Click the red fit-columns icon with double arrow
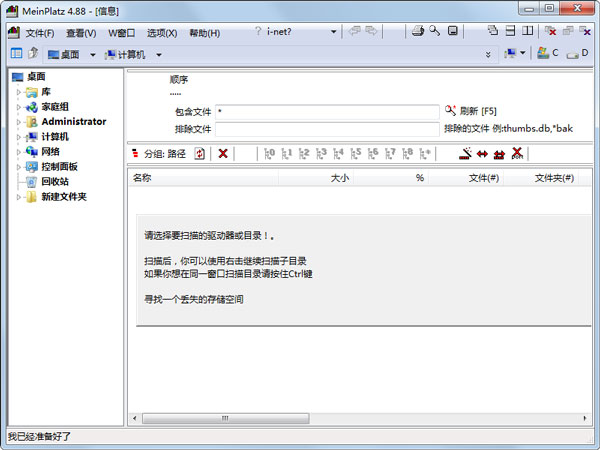The image size is (600, 450). coord(499,154)
